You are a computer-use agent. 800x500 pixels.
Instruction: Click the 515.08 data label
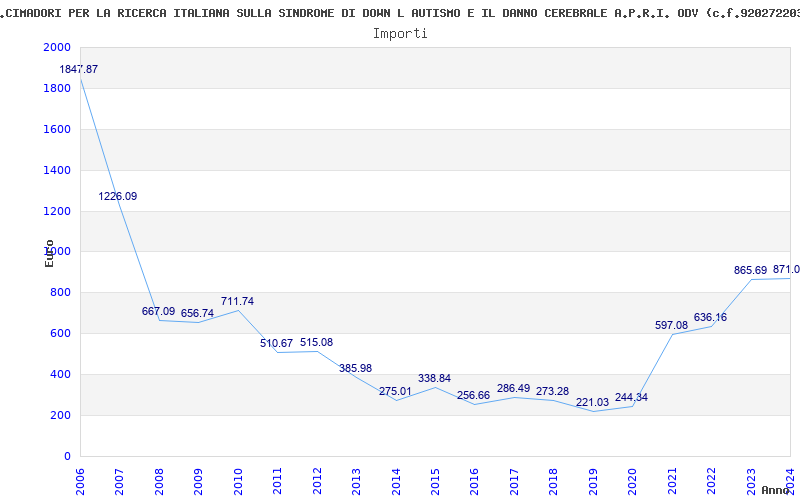pyautogui.click(x=316, y=342)
